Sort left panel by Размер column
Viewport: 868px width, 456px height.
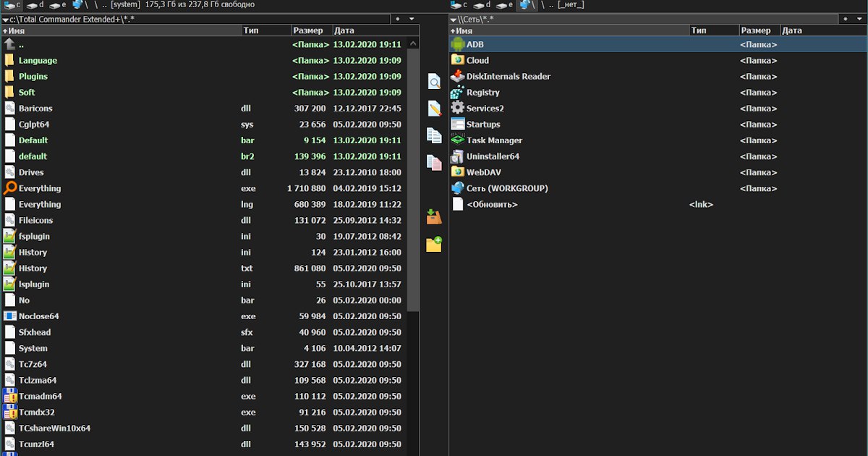click(312, 30)
